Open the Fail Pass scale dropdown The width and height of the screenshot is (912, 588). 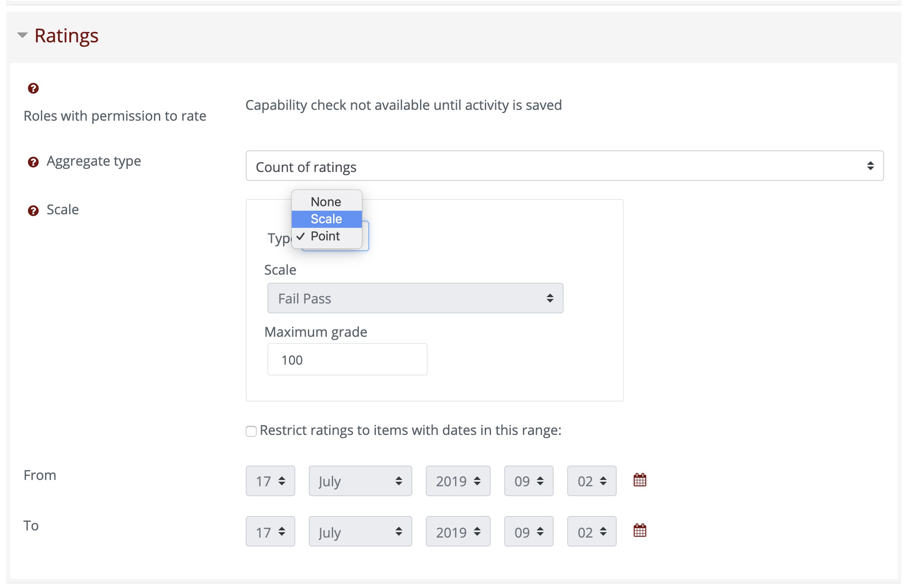[415, 298]
